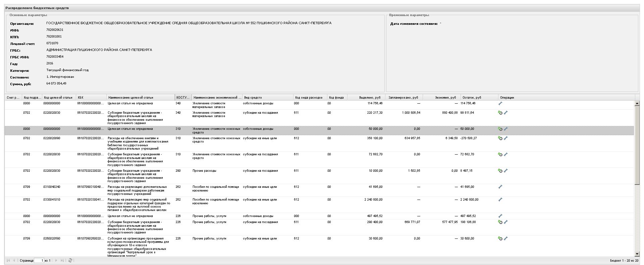Image resolution: width=644 pixels, height=265 pixels.
Task: Sort by 'Наименование экономической' column header
Action: tap(217, 98)
